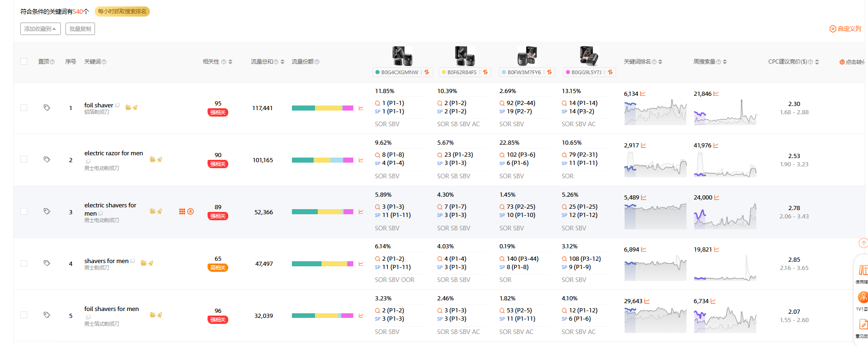Select checkbox for "foil shavers for men" row
The height and width of the screenshot is (346, 868).
pos(24,315)
